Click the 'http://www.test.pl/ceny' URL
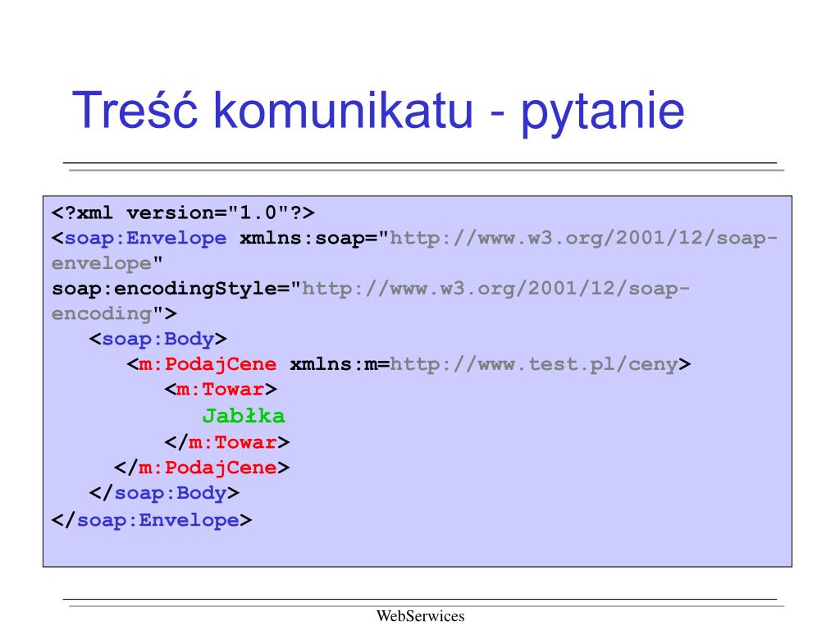 [x=533, y=363]
